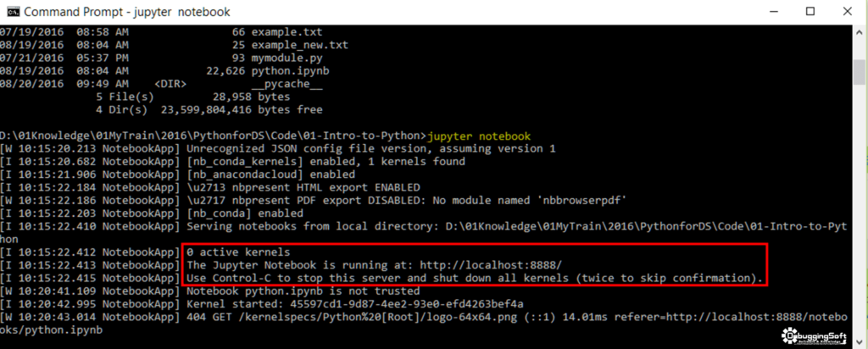Click the 'example.txt' file name
This screenshot has width=868, height=349.
(287, 32)
